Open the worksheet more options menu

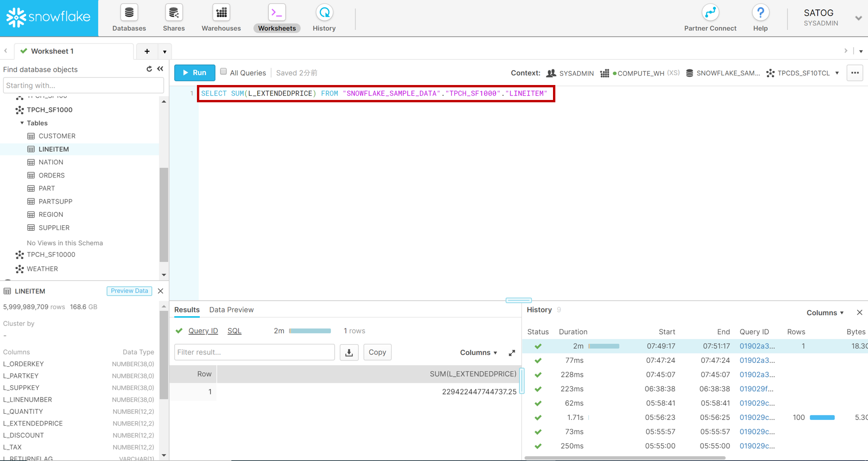pyautogui.click(x=855, y=73)
